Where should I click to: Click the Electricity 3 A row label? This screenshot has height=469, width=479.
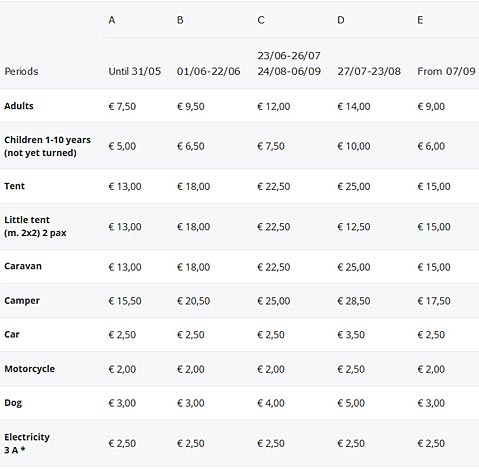click(x=27, y=443)
